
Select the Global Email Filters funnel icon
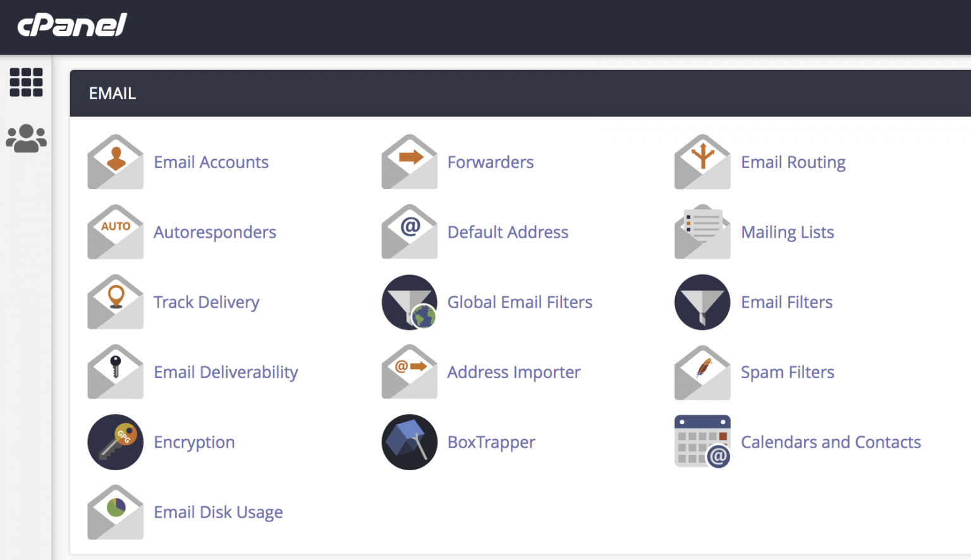pos(409,302)
